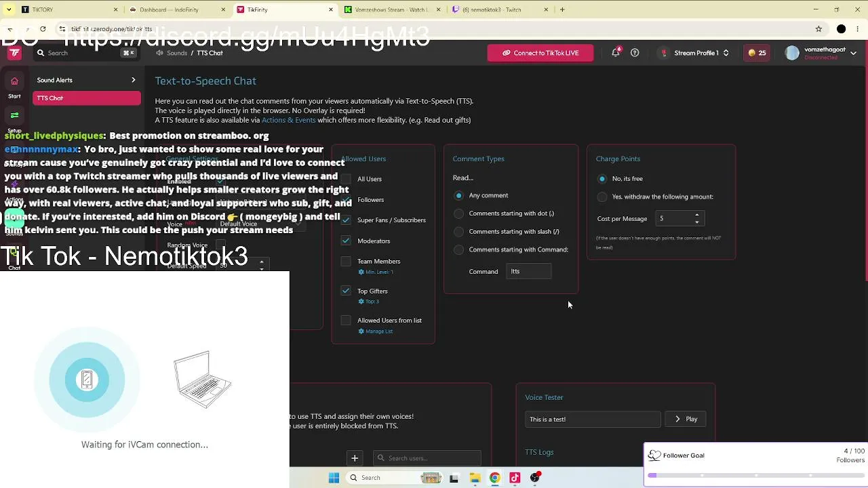Click the TikFinity logo icon
This screenshot has width=868, height=488.
(14, 53)
